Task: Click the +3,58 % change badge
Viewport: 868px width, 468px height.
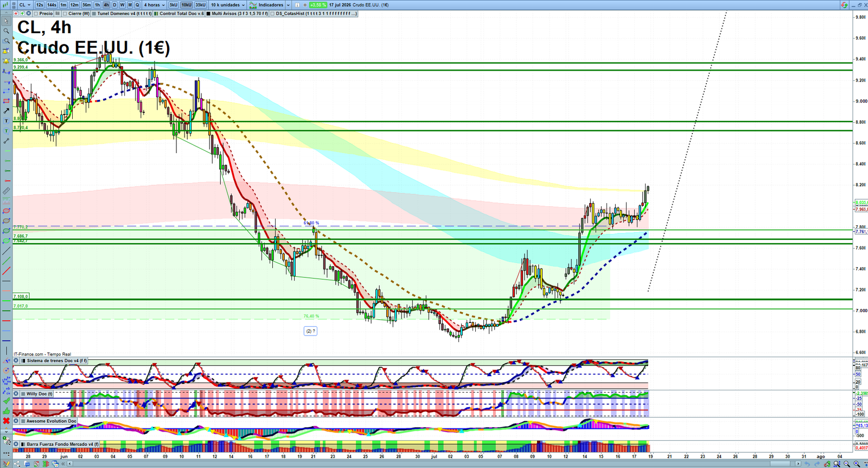Action: point(318,5)
